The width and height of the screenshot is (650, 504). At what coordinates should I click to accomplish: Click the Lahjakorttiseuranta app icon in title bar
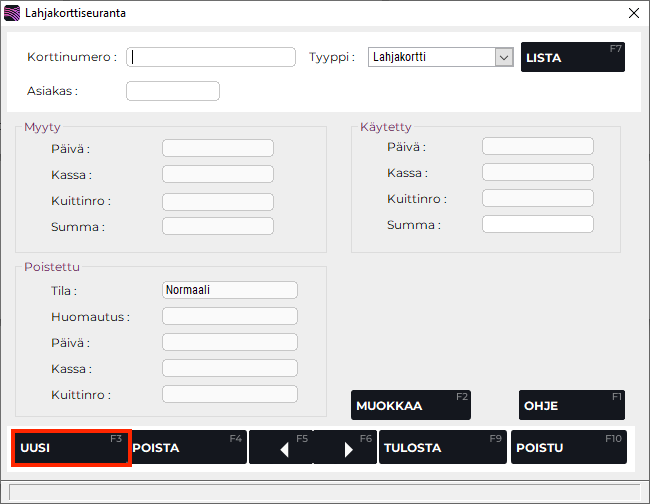click(x=12, y=13)
